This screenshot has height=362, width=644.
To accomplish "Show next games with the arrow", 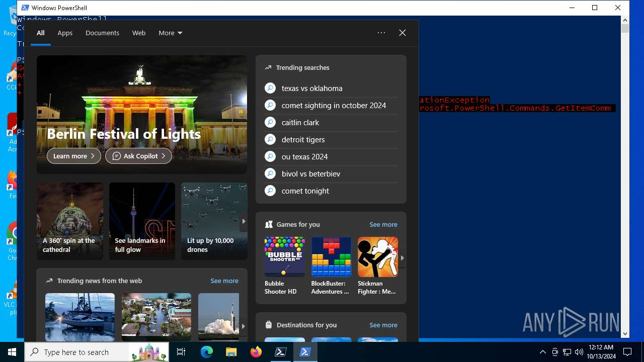I will coord(402,257).
